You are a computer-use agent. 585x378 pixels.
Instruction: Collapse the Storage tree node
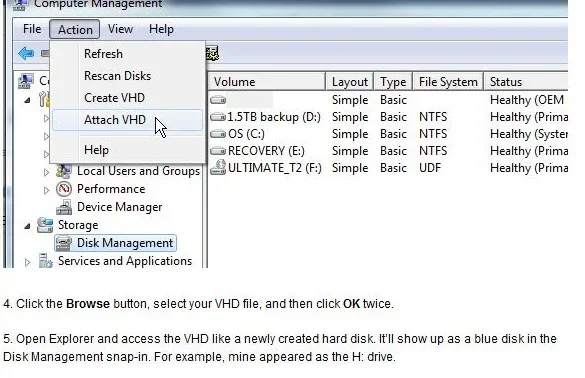click(28, 226)
